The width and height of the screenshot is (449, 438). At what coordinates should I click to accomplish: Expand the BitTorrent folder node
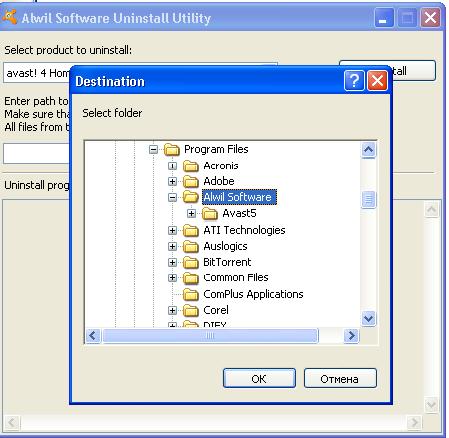tap(172, 262)
